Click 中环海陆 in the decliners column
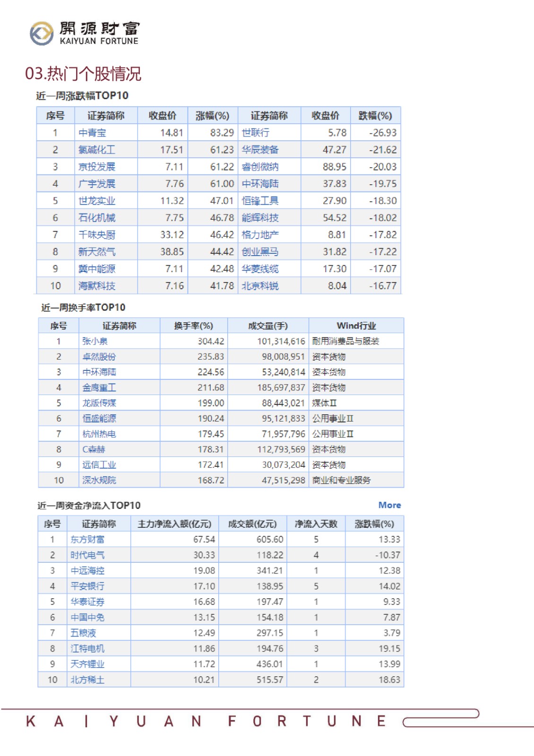 pyautogui.click(x=260, y=184)
